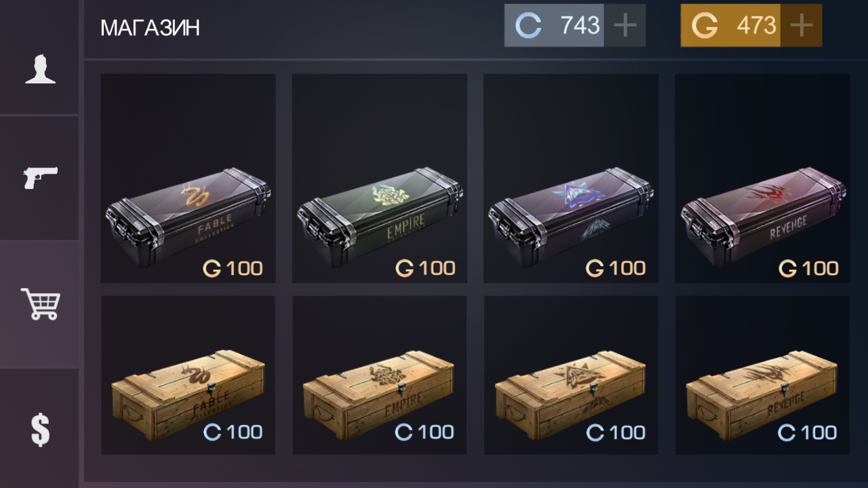The height and width of the screenshot is (488, 868).
Task: Select the Revenge wooden crate
Action: coord(762,375)
